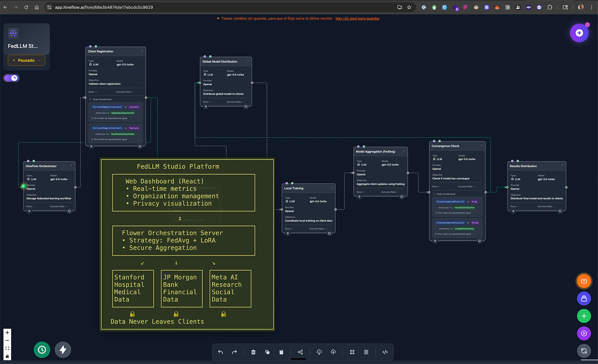Click the browser address bar URL

(x=104, y=7)
